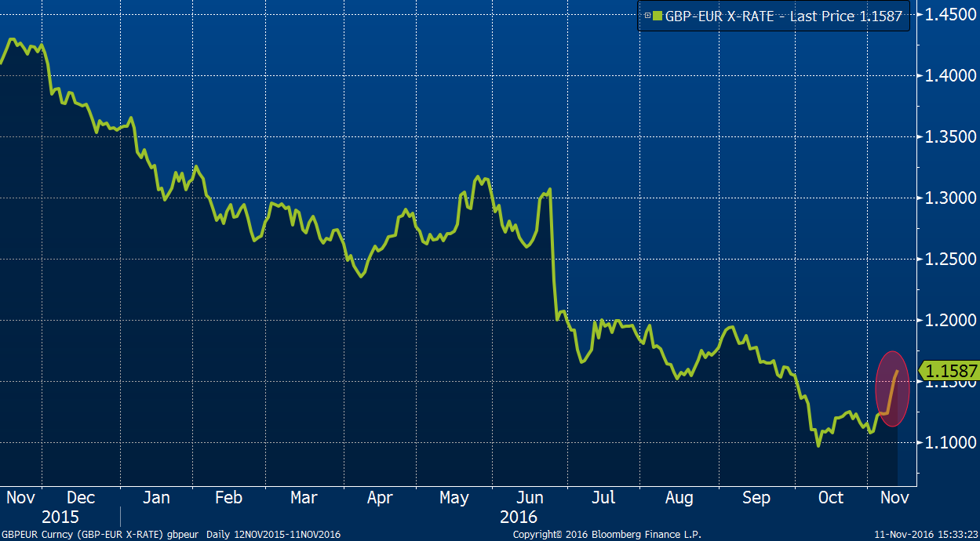Click the GBPEUR Curncy footer description
980x541 pixels.
pos(172,534)
